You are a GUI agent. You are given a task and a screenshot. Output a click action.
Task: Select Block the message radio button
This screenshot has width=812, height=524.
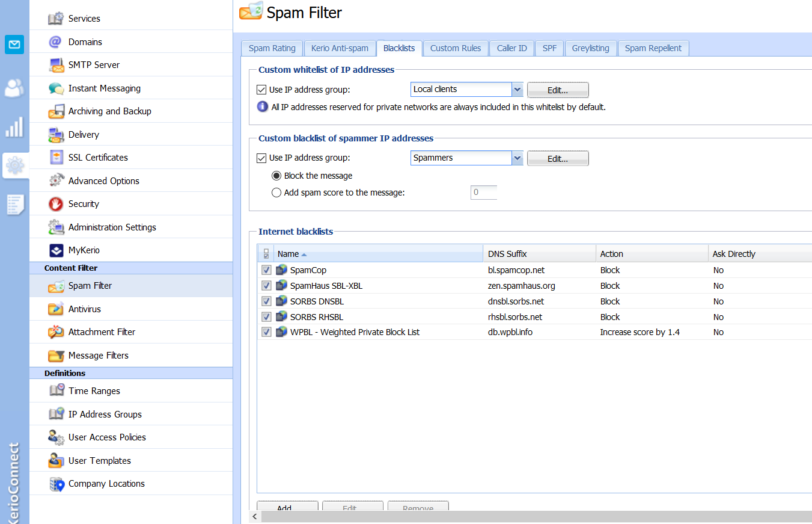pos(276,176)
